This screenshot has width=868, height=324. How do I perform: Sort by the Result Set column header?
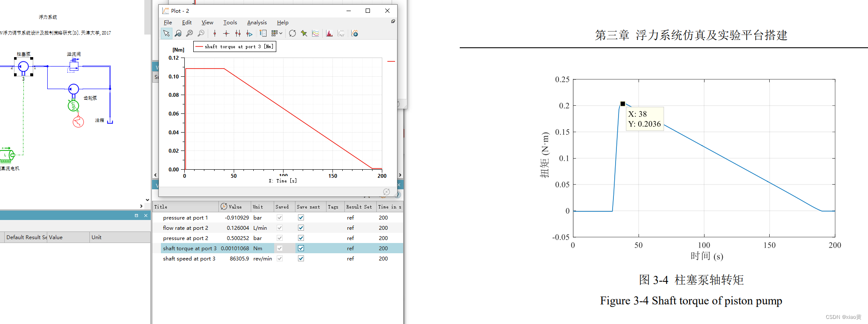click(x=360, y=207)
